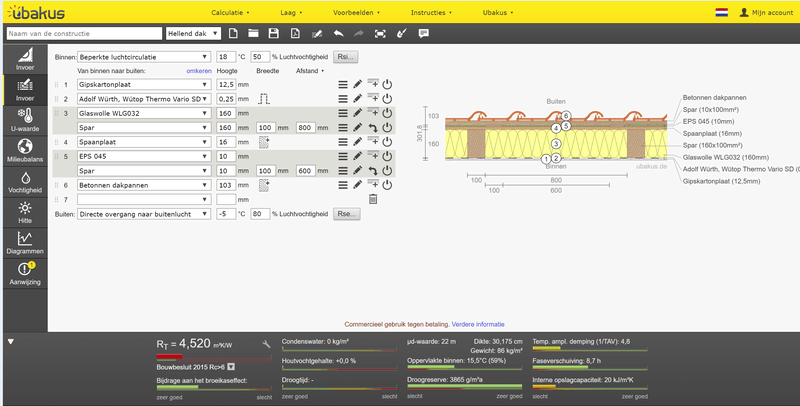
Task: Toggle power switch for Gipskartonplaat layer
Action: pyautogui.click(x=387, y=84)
